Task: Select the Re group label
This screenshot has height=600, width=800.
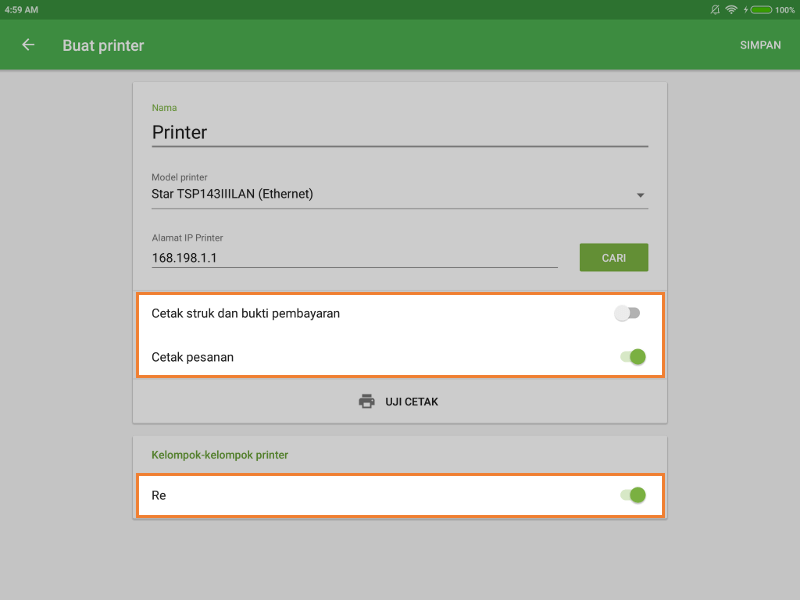Action: pos(159,495)
